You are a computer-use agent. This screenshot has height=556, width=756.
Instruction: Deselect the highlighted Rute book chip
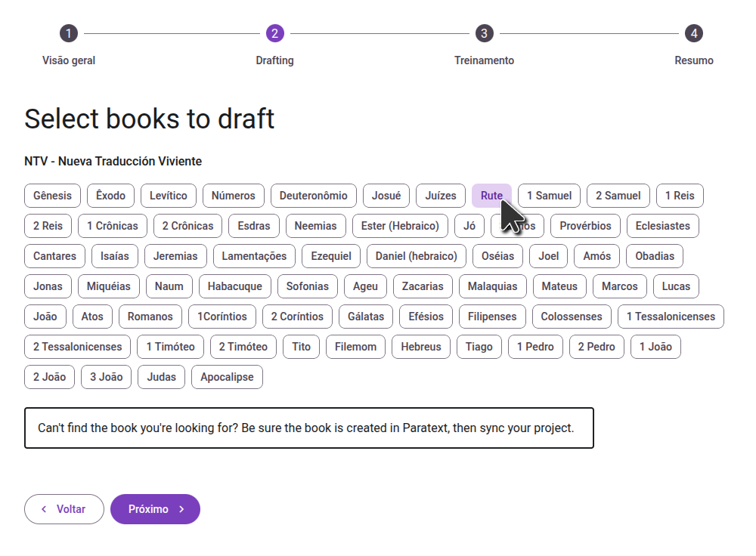pyautogui.click(x=491, y=196)
